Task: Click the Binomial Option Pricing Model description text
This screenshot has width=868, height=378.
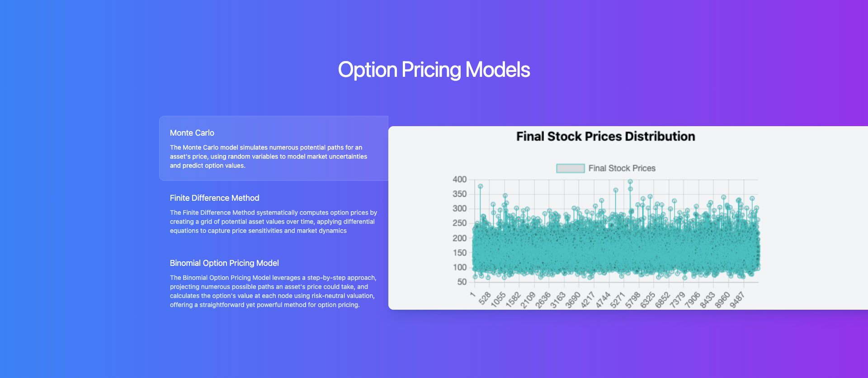Action: 273,291
